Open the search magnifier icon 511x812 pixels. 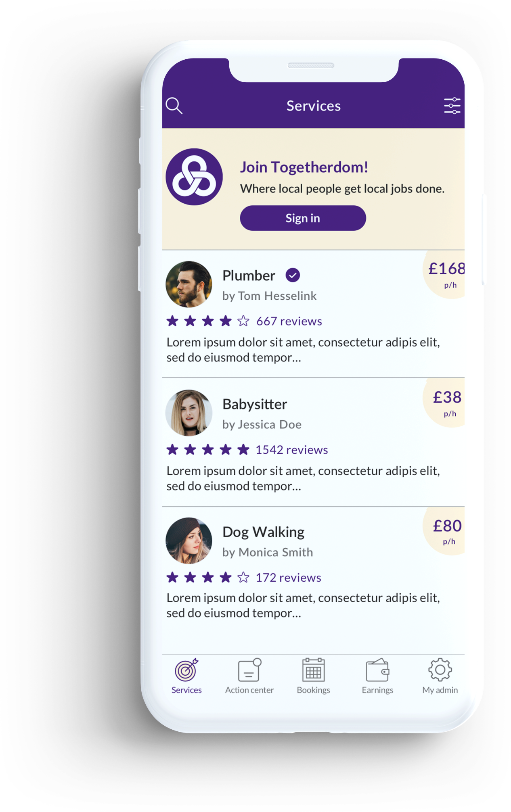click(174, 106)
